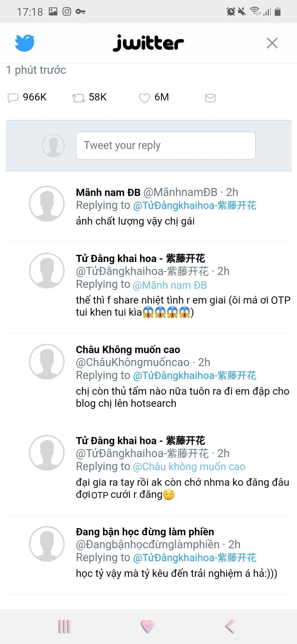Close the jwitter page with the X
This screenshot has width=297, height=644.
coord(272,43)
